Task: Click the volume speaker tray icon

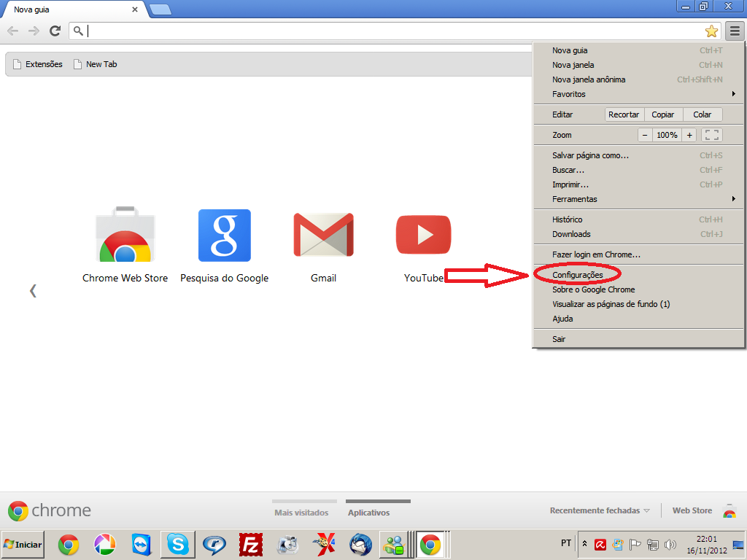Action: (x=670, y=544)
